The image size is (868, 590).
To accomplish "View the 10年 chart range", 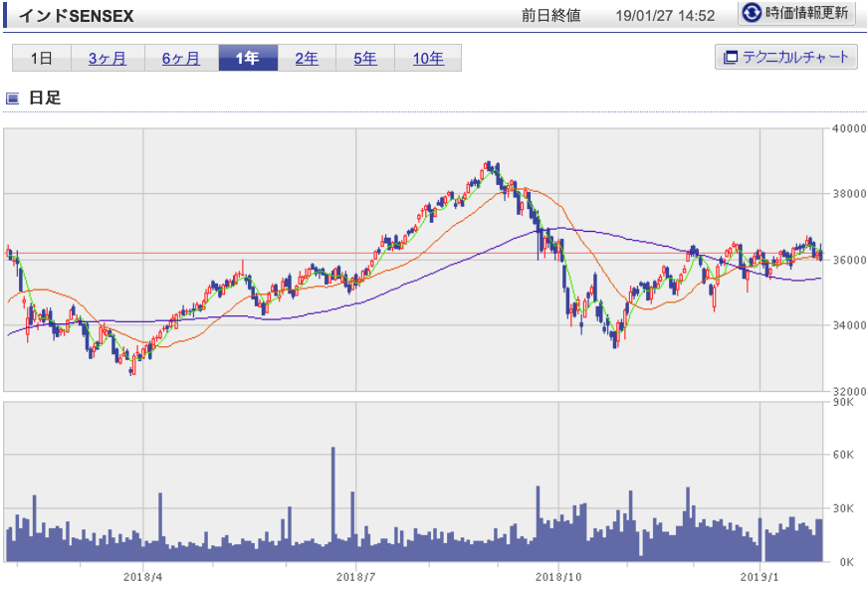I will click(428, 59).
